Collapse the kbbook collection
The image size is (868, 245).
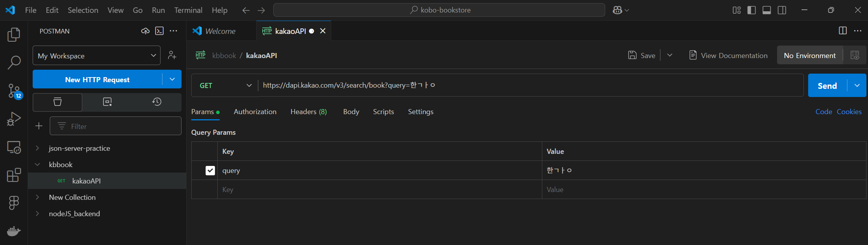tap(37, 164)
